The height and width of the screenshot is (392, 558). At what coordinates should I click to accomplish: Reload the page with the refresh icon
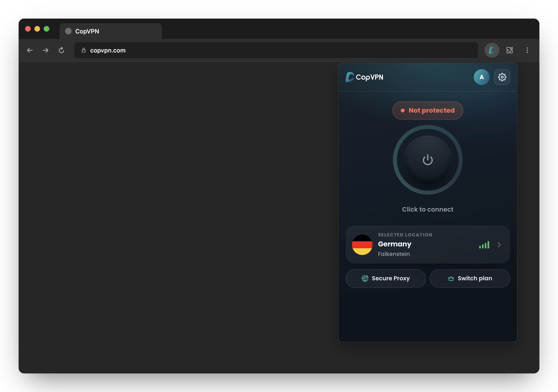[x=61, y=50]
